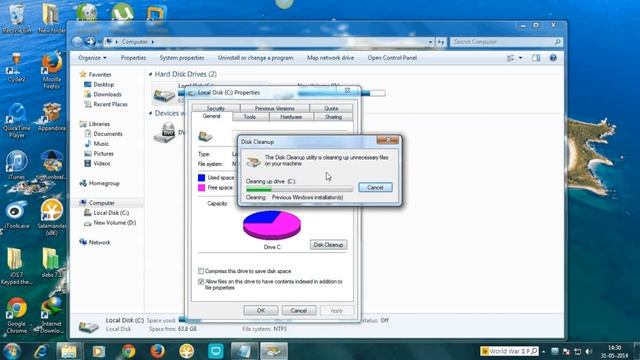Collapse the Hard Disk Drives group

(150, 74)
